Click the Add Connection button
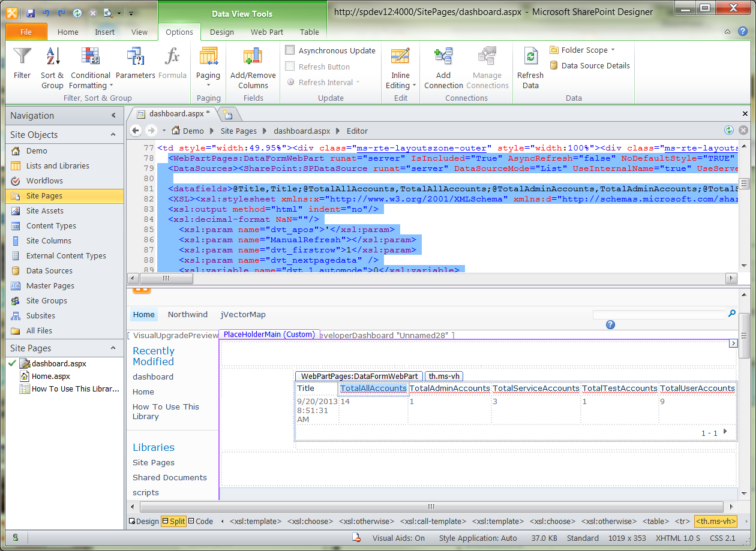 [x=443, y=68]
